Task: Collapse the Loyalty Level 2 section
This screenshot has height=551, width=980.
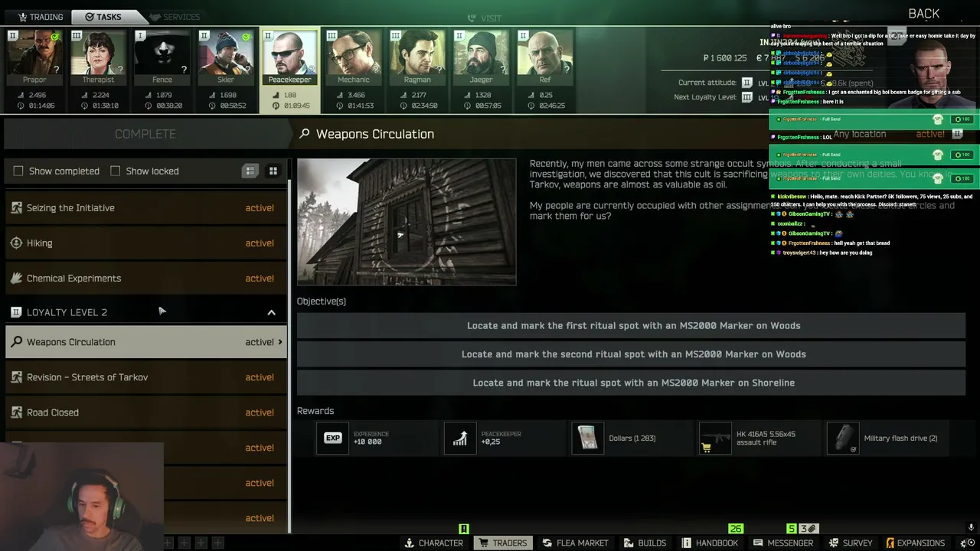Action: pyautogui.click(x=271, y=312)
